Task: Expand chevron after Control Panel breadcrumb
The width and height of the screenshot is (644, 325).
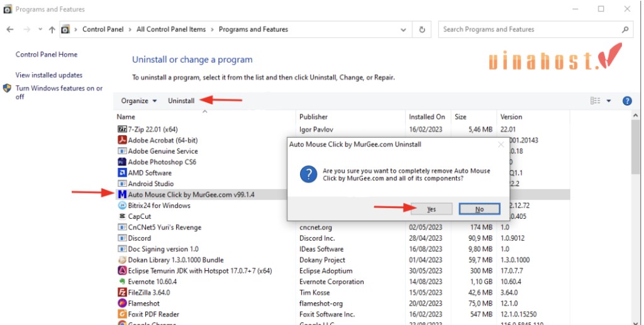Action: [130, 30]
